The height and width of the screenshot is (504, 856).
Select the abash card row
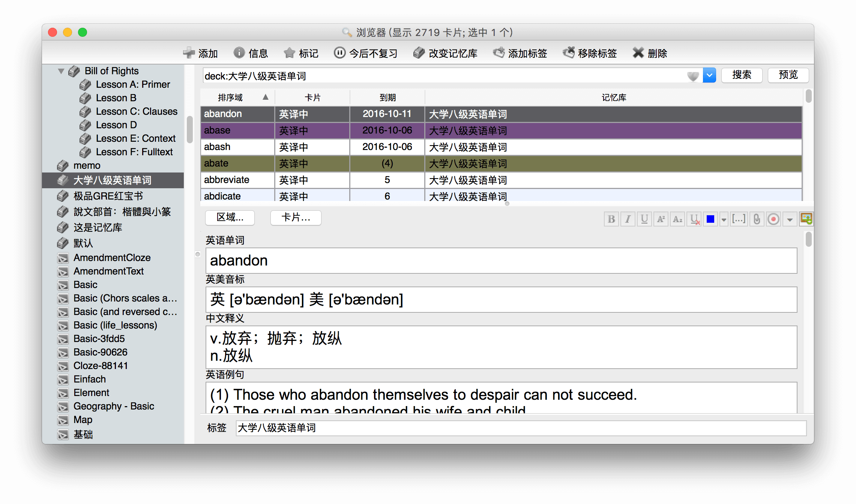tap(501, 147)
